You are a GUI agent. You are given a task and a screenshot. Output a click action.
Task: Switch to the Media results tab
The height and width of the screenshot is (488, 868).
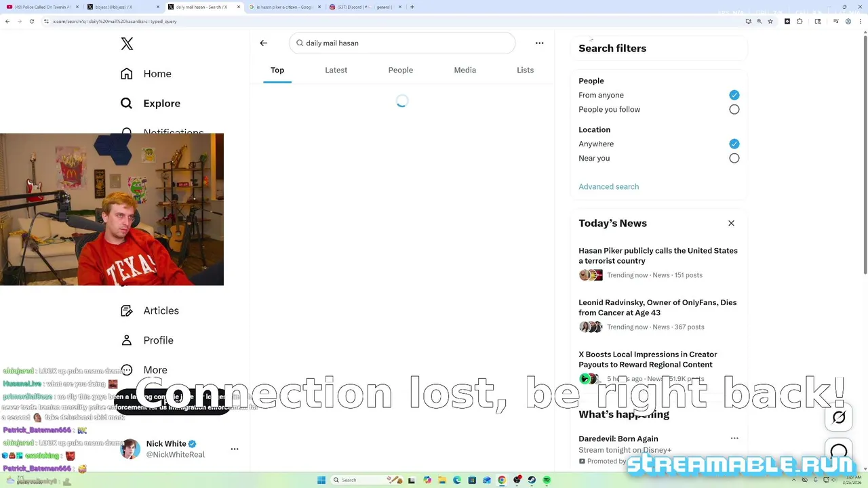tap(465, 70)
